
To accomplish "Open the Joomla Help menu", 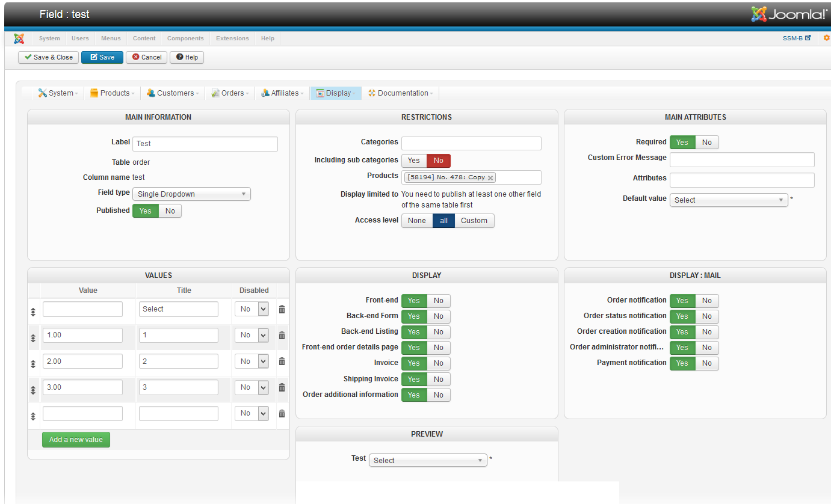I will click(x=268, y=38).
